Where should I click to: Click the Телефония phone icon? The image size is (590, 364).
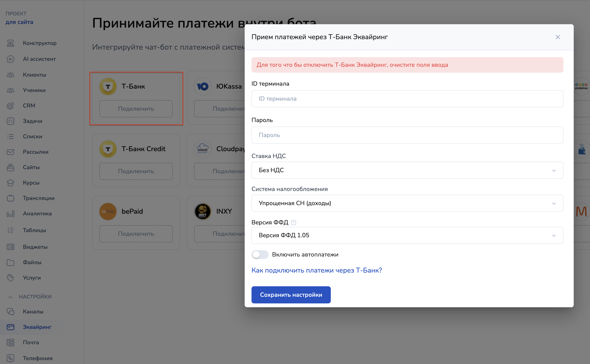[10, 358]
